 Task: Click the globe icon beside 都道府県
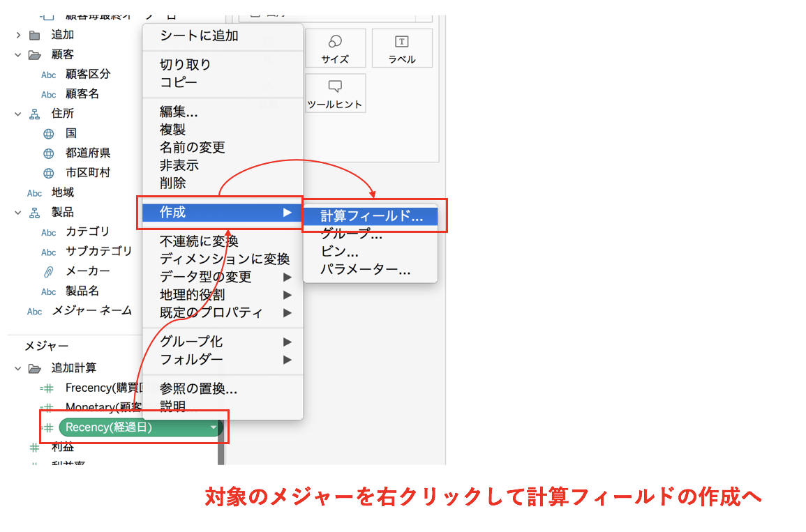pos(48,153)
